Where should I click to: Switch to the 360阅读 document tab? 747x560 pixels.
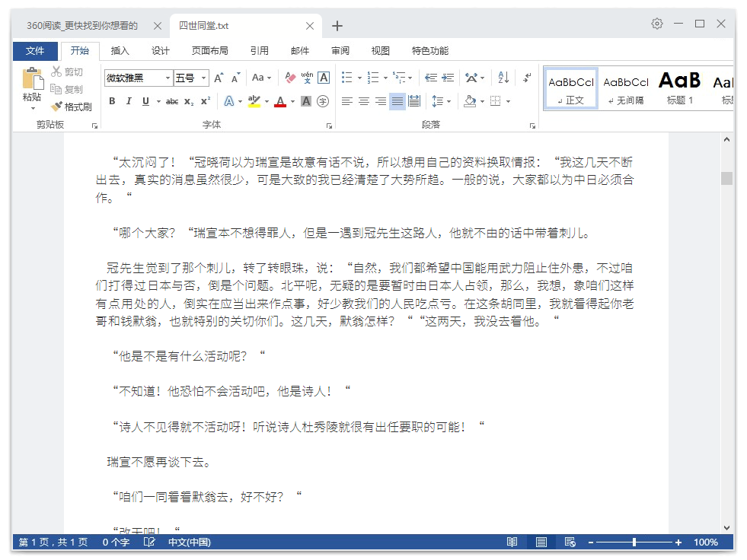(x=82, y=26)
